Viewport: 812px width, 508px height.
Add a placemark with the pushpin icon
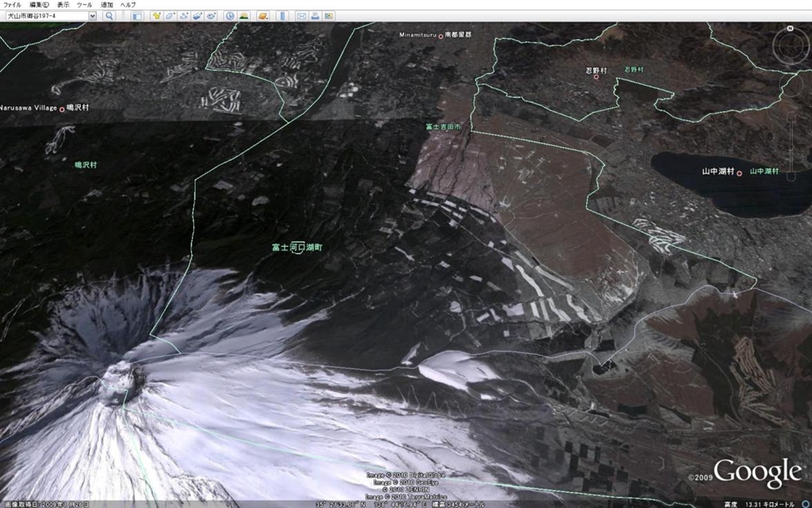[x=156, y=16]
